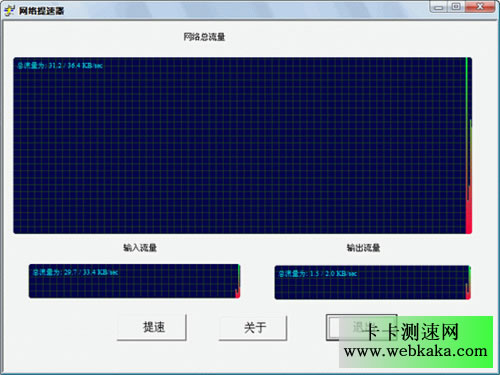Click the red spike in the total graph

[x=469, y=213]
